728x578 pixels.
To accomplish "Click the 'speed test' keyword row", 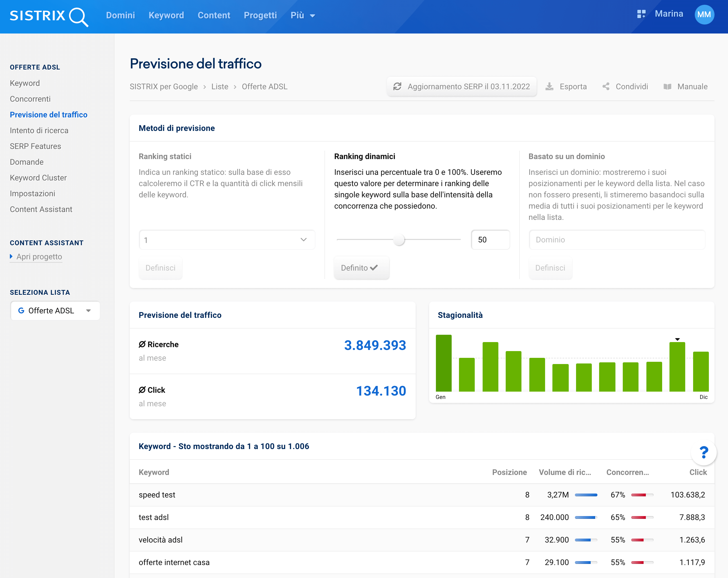I will pyautogui.click(x=422, y=495).
